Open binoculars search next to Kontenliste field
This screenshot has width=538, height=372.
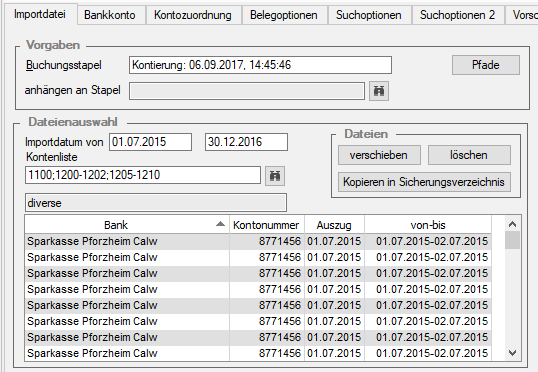click(275, 176)
